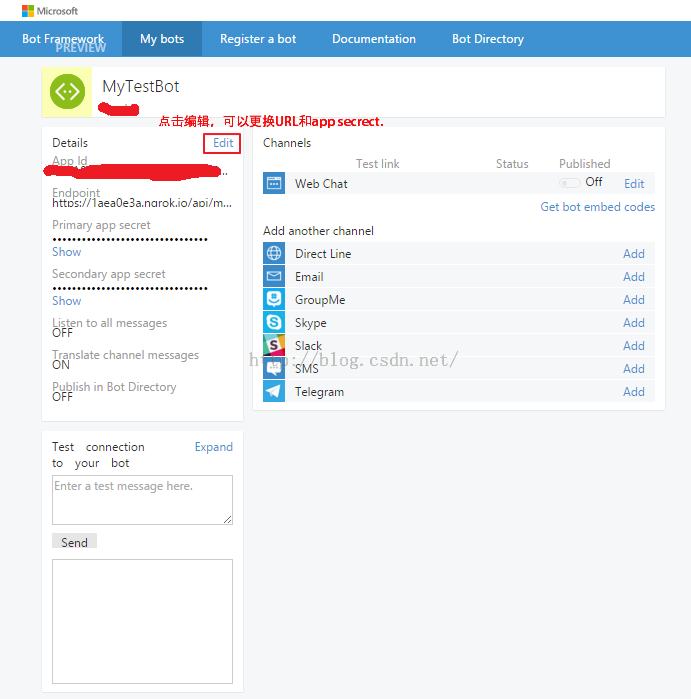Viewport: 691px width, 699px height.
Task: Click the Direct Line globe icon
Action: (x=274, y=253)
